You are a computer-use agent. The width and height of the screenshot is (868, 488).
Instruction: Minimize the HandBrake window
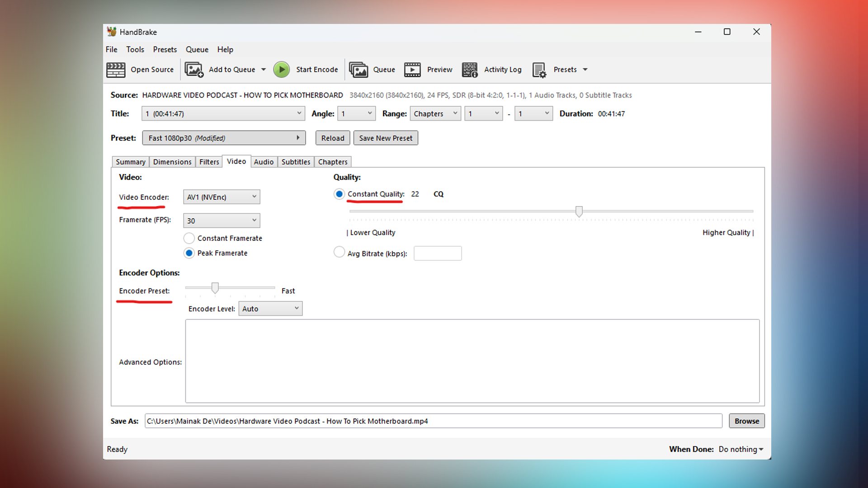(x=698, y=32)
